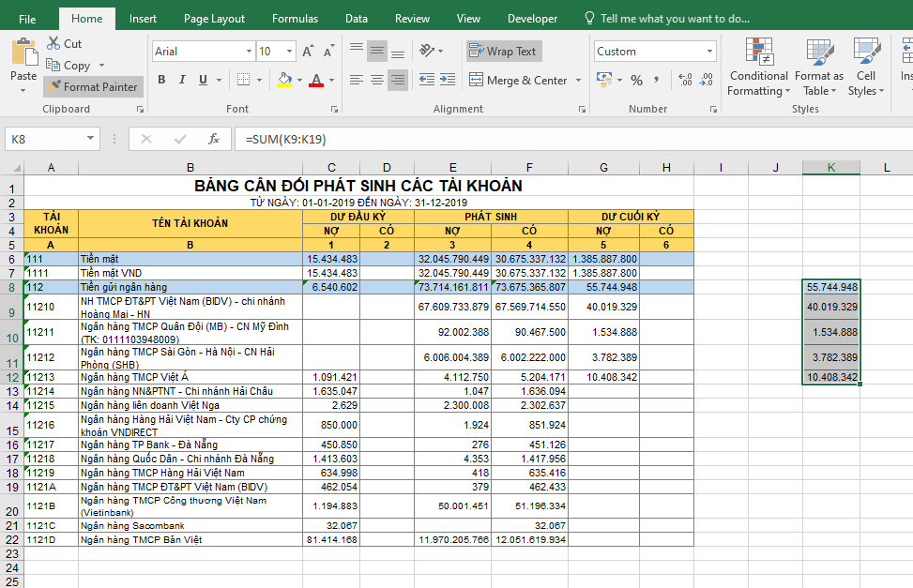Open the font size dropdown arrow

(x=288, y=52)
